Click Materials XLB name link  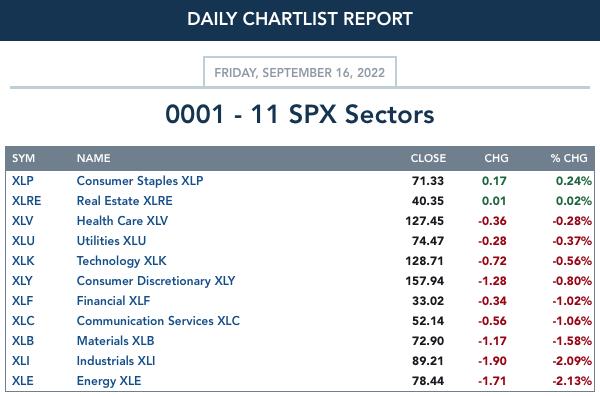coord(115,341)
